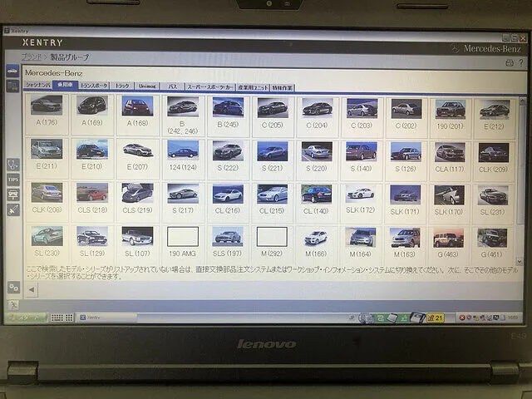Choose the B (245) model

(228, 107)
